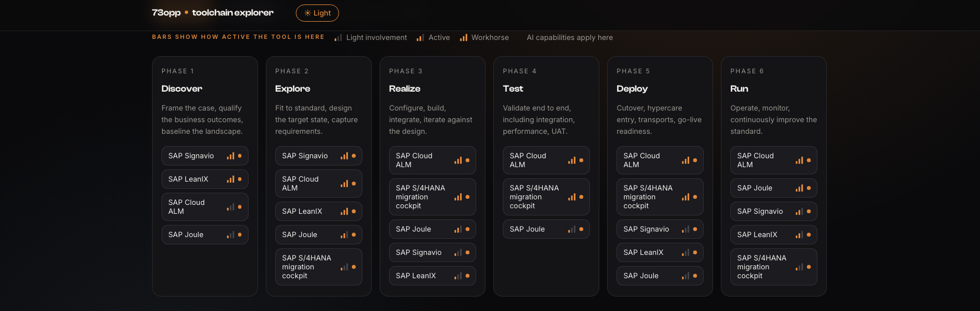Select SAP Signavio in the Deploy phase
The width and height of the screenshot is (980, 311).
(x=660, y=229)
